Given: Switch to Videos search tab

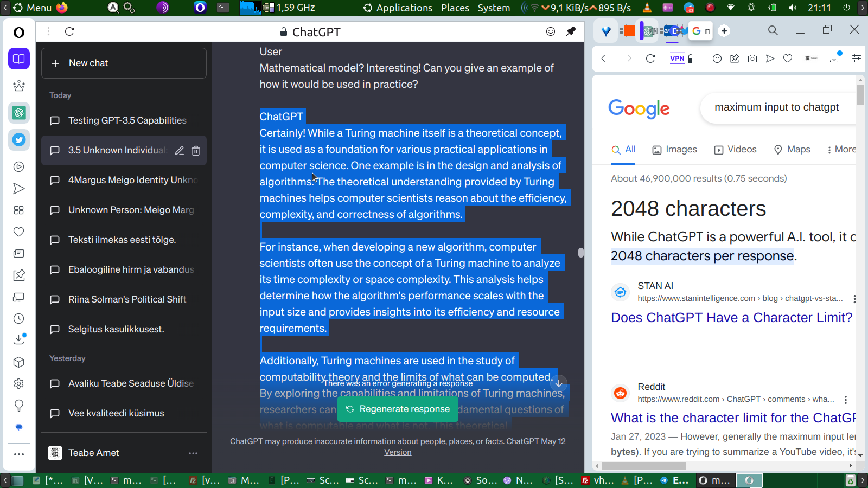Looking at the screenshot, I should (x=735, y=150).
